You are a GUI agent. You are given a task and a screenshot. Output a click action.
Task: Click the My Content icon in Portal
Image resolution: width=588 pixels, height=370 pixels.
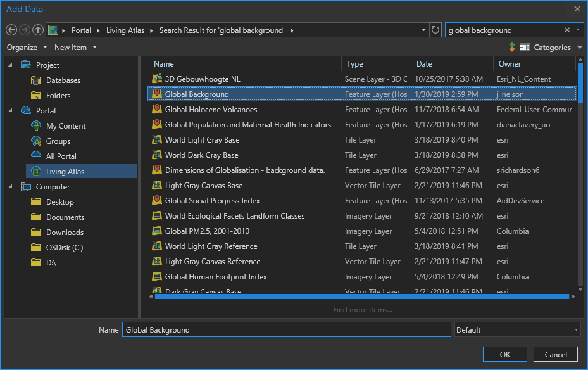pos(37,126)
